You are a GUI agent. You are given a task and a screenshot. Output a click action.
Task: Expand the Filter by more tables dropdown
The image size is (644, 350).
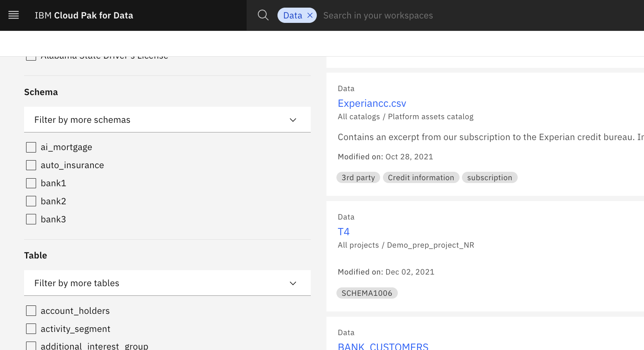point(167,283)
